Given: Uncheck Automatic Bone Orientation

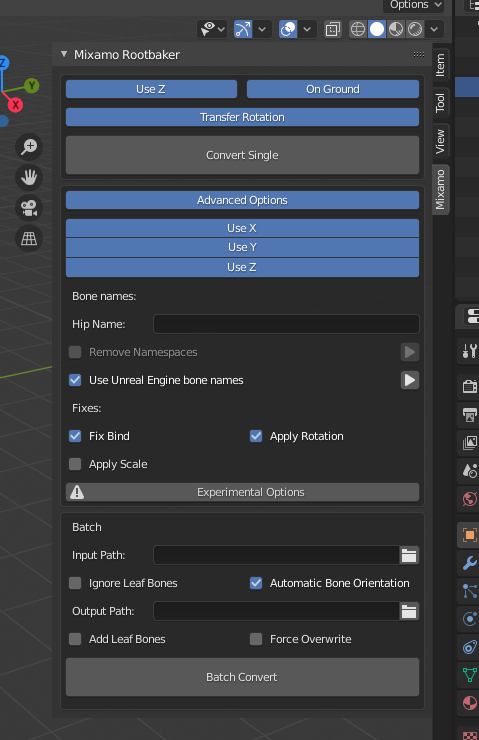Looking at the screenshot, I should tap(256, 583).
